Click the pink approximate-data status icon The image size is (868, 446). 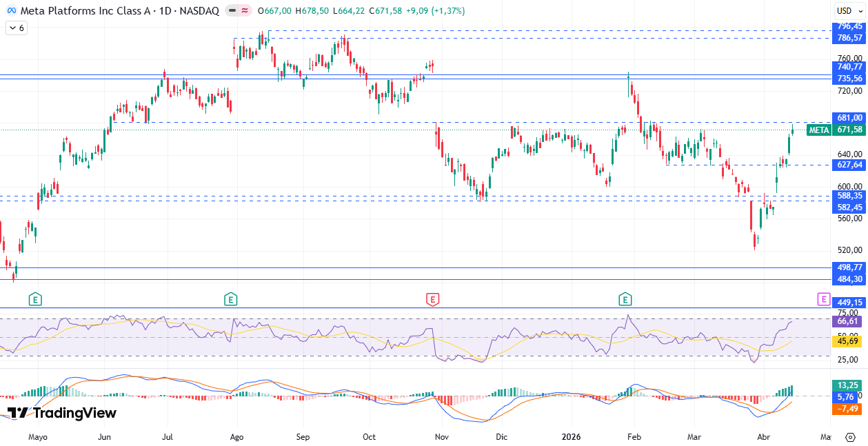pyautogui.click(x=245, y=11)
